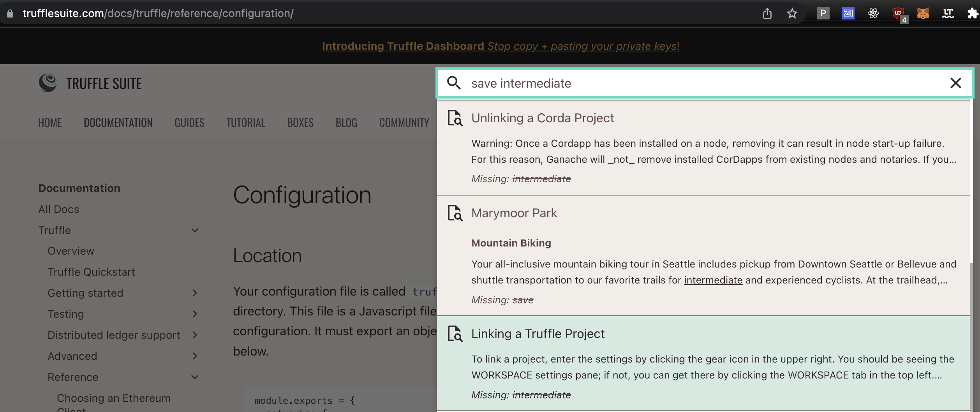Viewport: 980px width, 412px height.
Task: Bookmark the page with the star icon
Action: pyautogui.click(x=792, y=13)
